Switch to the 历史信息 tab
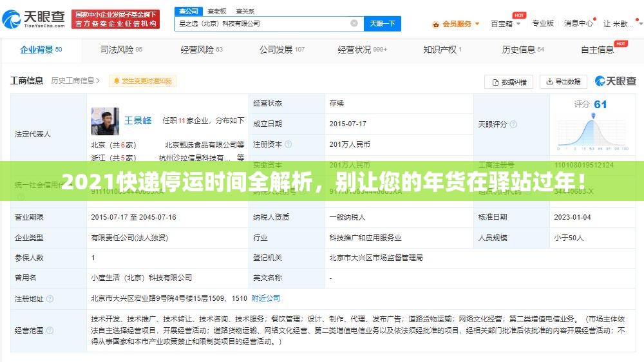644x362 pixels. click(523, 50)
